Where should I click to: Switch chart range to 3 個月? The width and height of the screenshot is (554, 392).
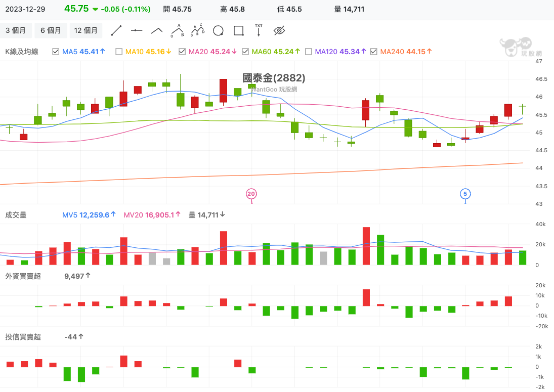point(16,30)
